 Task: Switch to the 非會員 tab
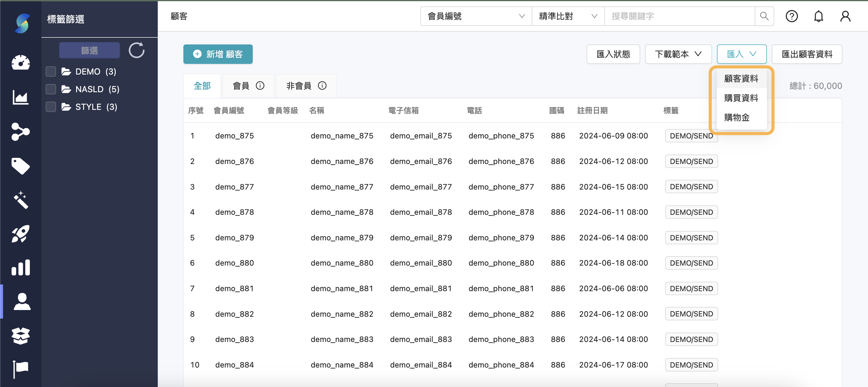(305, 85)
